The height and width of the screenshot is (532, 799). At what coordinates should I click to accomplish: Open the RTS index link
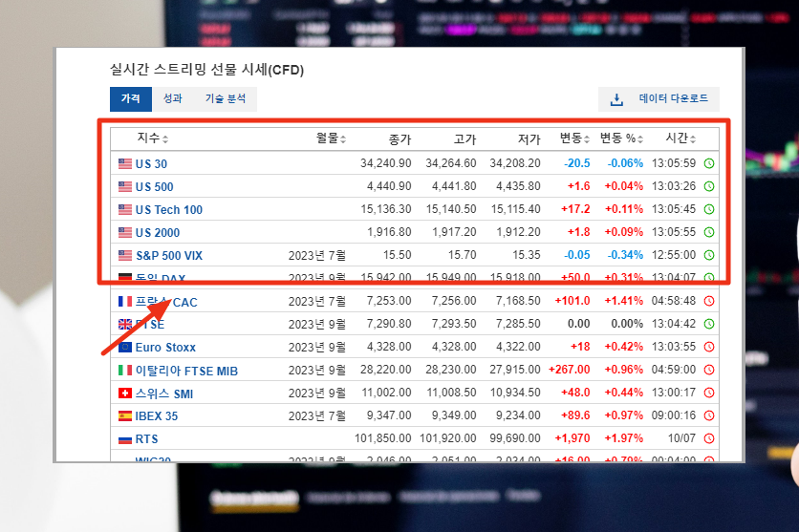pos(147,438)
